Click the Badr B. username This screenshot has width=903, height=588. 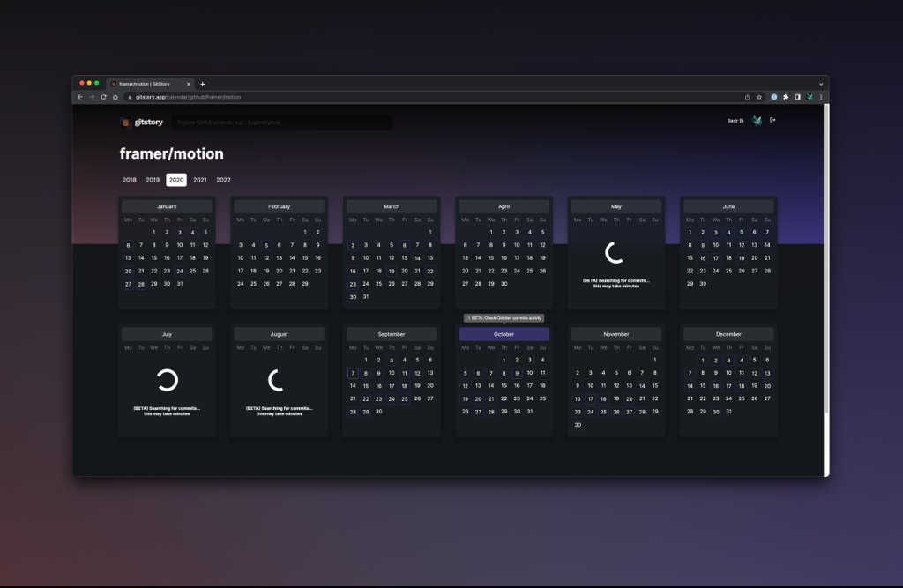click(x=735, y=121)
